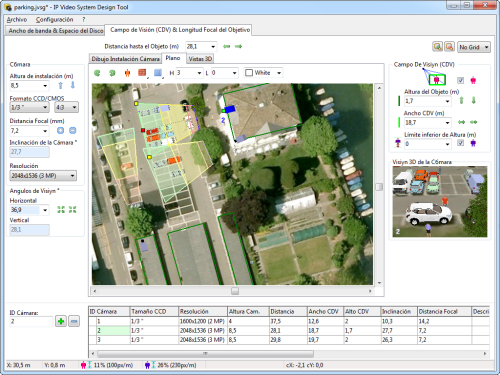Toggle the White checkbox in toolbar
The width and height of the screenshot is (500, 375).
pyautogui.click(x=249, y=73)
